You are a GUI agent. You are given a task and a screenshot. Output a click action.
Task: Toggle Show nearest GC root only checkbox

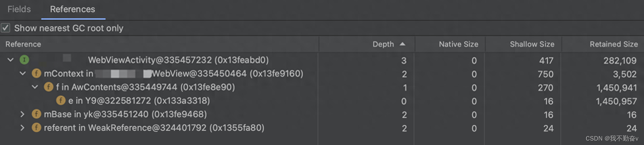[5, 28]
